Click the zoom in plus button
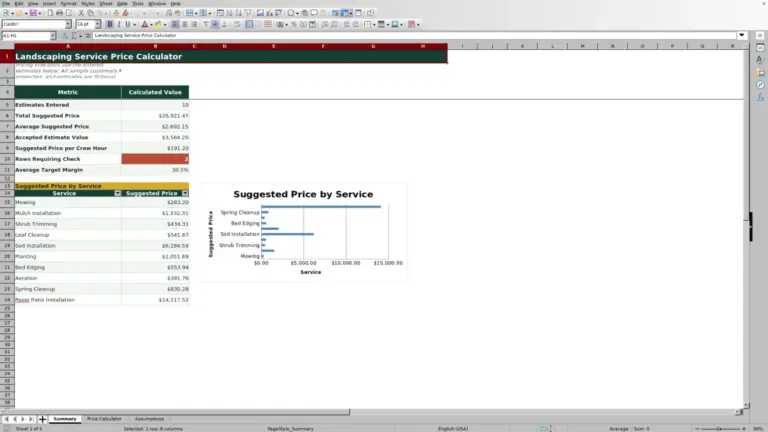 point(744,429)
